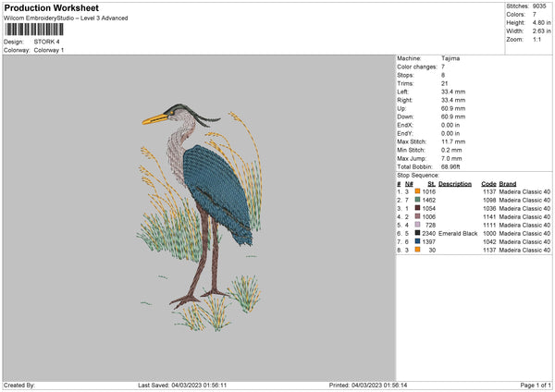Click the Description column header
This screenshot has width=555, height=392.
tap(455, 183)
